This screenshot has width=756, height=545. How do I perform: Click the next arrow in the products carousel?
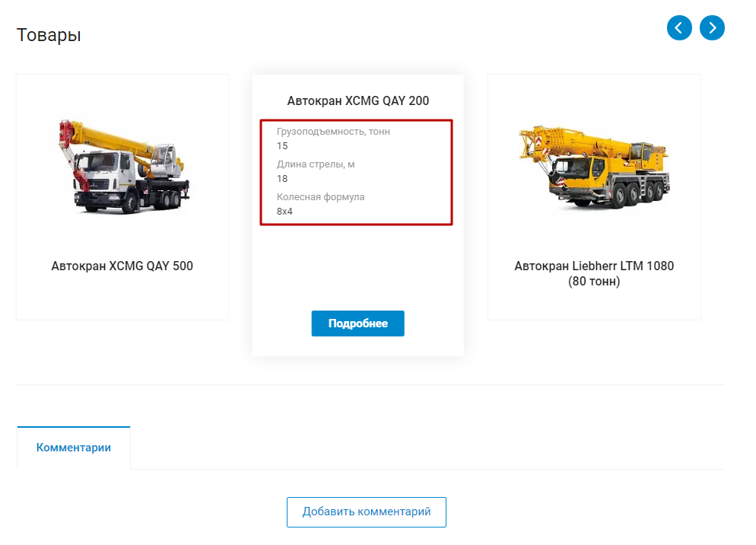[x=712, y=28]
